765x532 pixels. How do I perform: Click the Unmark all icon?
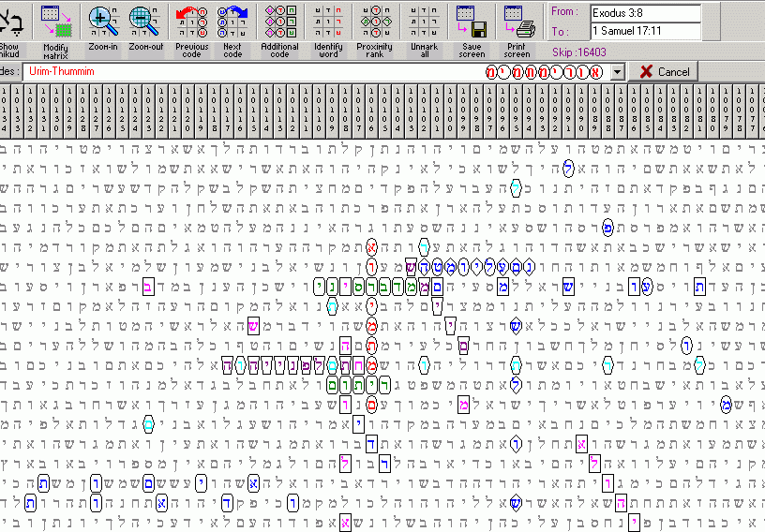tap(424, 22)
